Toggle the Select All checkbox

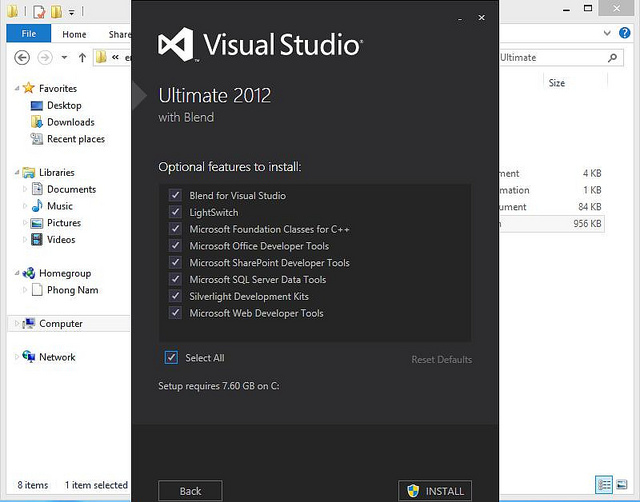[x=171, y=358]
